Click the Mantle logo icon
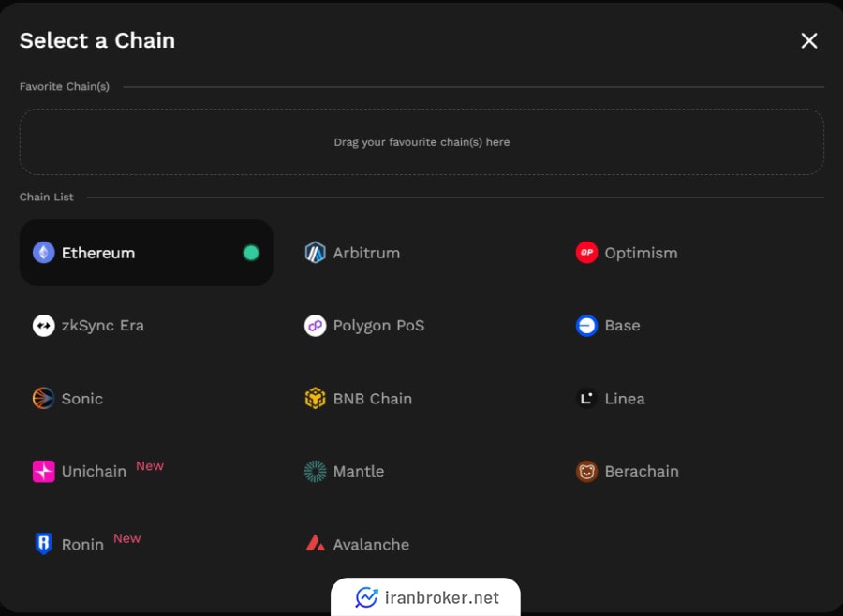 tap(315, 472)
